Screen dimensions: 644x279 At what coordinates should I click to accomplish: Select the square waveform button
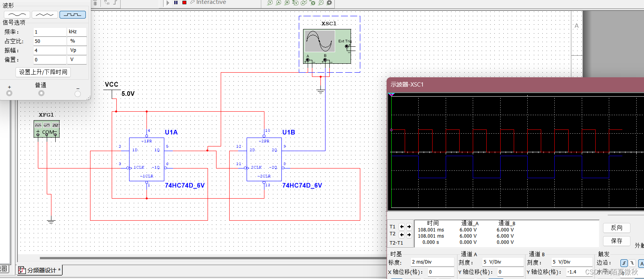point(73,15)
